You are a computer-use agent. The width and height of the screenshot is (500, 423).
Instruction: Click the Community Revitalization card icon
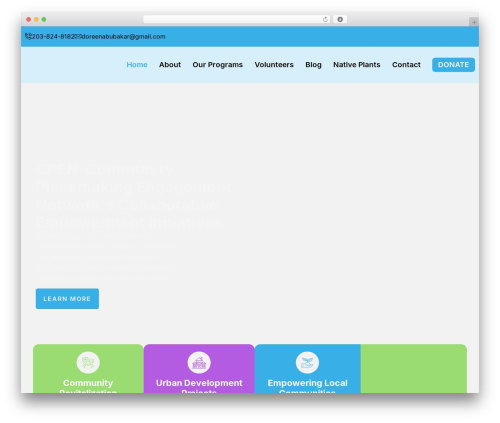click(x=88, y=362)
